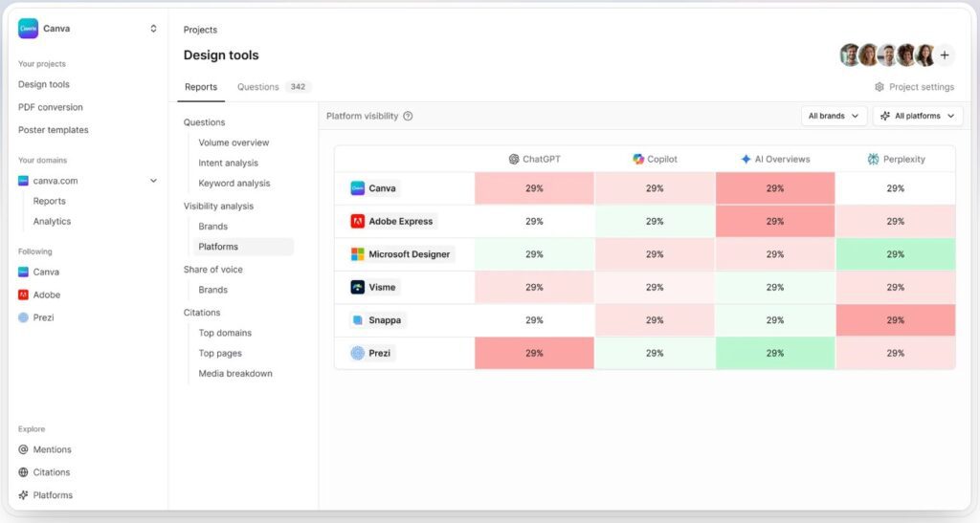The height and width of the screenshot is (523, 980).
Task: Click the canva.com domain icon
Action: [x=23, y=181]
